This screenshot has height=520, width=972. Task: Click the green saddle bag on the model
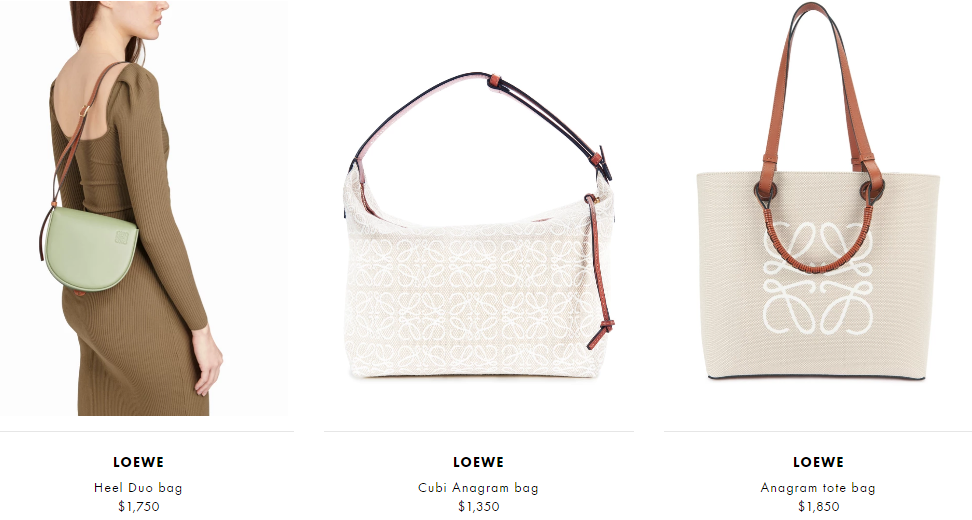pos(91,249)
